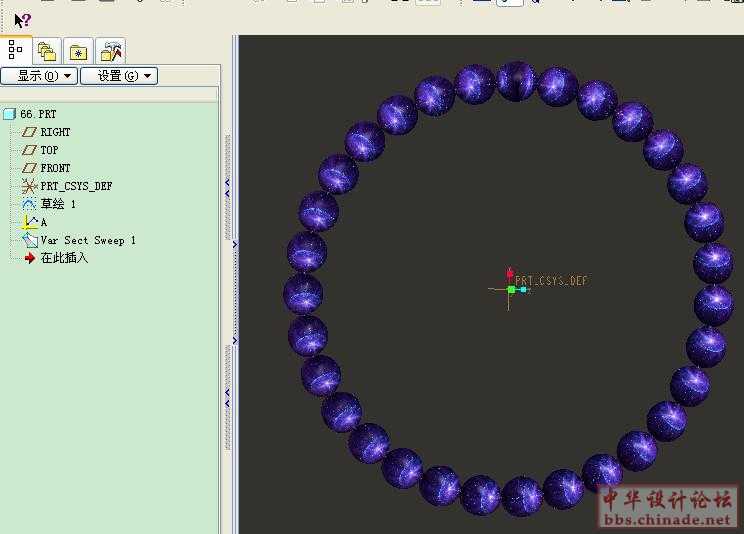Click the TOP plane icon
The image size is (744, 534).
pyautogui.click(x=29, y=150)
